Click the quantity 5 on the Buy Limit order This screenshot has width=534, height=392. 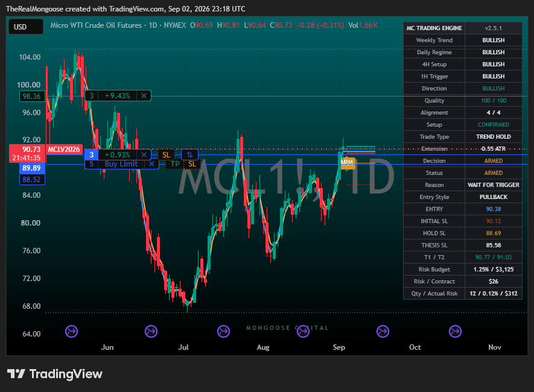point(91,164)
